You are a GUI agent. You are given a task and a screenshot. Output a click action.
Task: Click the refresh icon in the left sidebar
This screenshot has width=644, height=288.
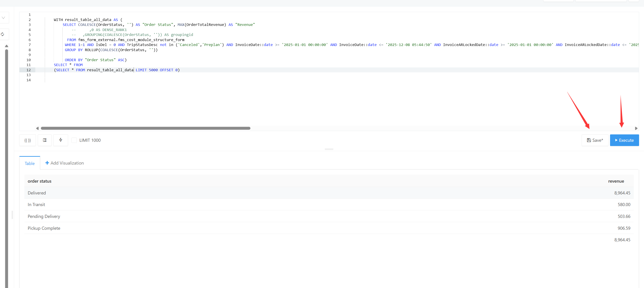click(x=3, y=34)
